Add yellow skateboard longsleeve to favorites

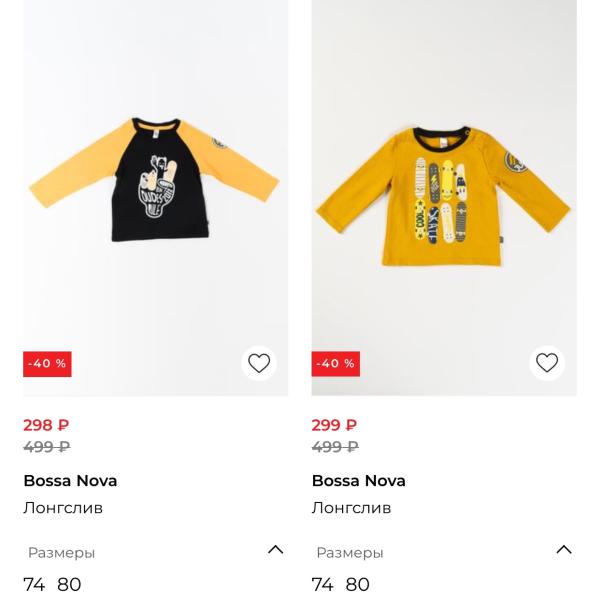(x=547, y=363)
